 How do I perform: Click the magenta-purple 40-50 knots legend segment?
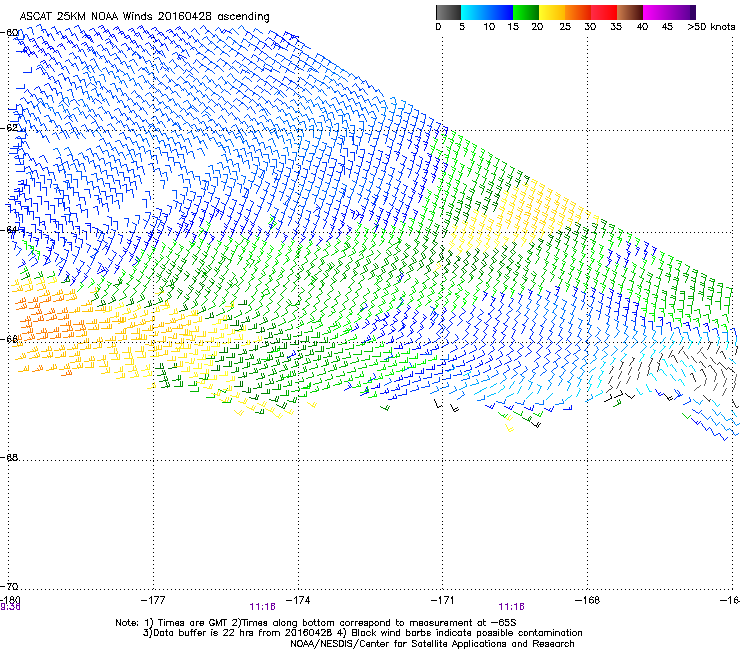[x=669, y=12]
